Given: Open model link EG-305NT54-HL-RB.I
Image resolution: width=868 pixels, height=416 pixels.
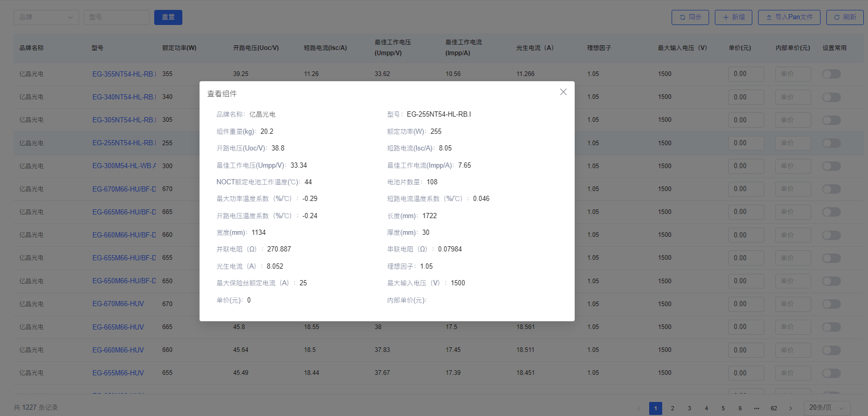Looking at the screenshot, I should (124, 120).
